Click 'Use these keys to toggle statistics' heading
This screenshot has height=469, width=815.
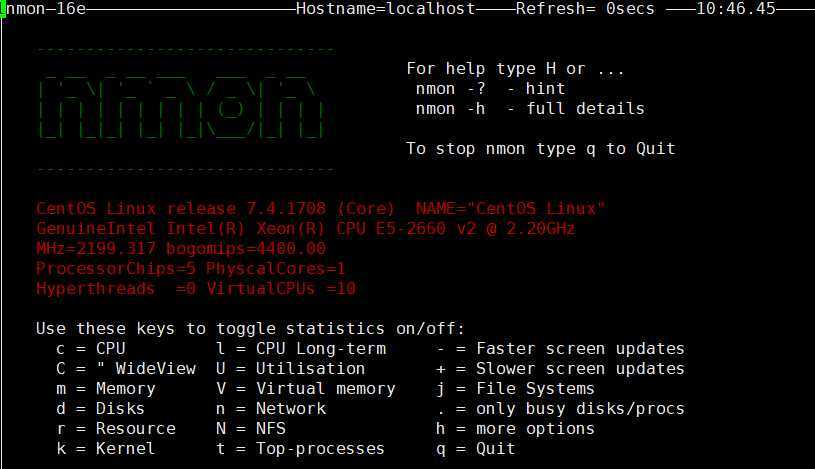coord(250,329)
